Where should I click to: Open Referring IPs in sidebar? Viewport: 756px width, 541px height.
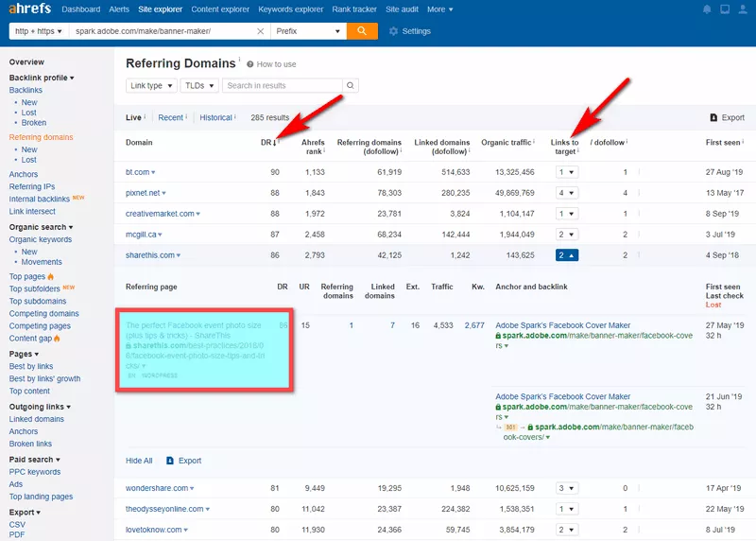coord(32,186)
